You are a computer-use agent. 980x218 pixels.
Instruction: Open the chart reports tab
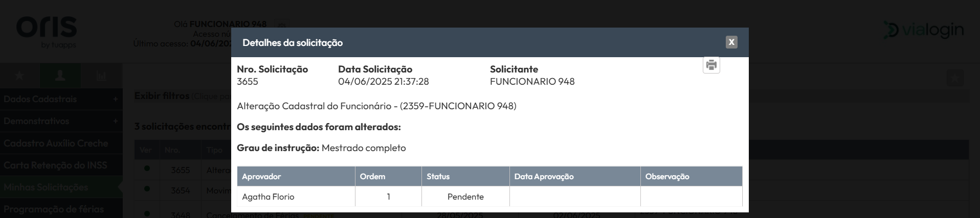click(x=101, y=76)
